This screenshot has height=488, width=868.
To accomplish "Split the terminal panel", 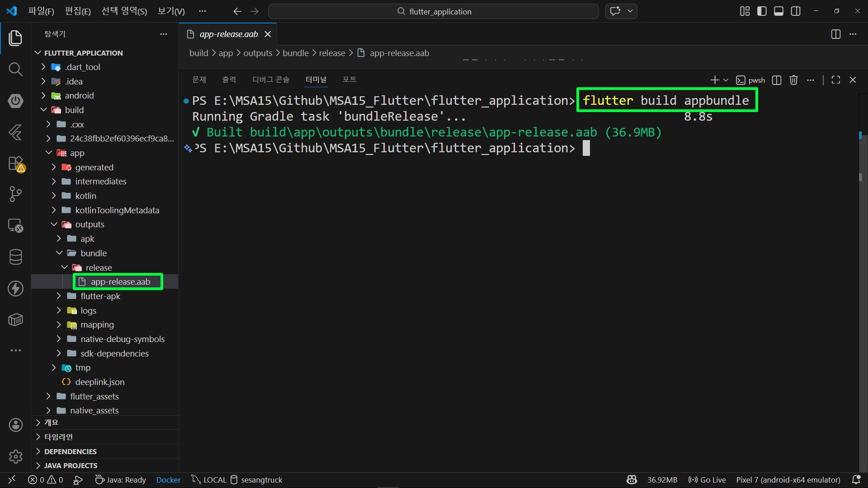I will pos(777,80).
